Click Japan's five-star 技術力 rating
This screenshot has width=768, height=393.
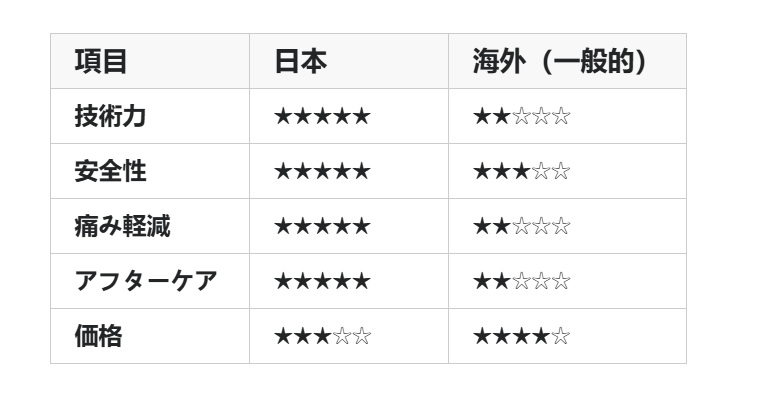(x=322, y=117)
